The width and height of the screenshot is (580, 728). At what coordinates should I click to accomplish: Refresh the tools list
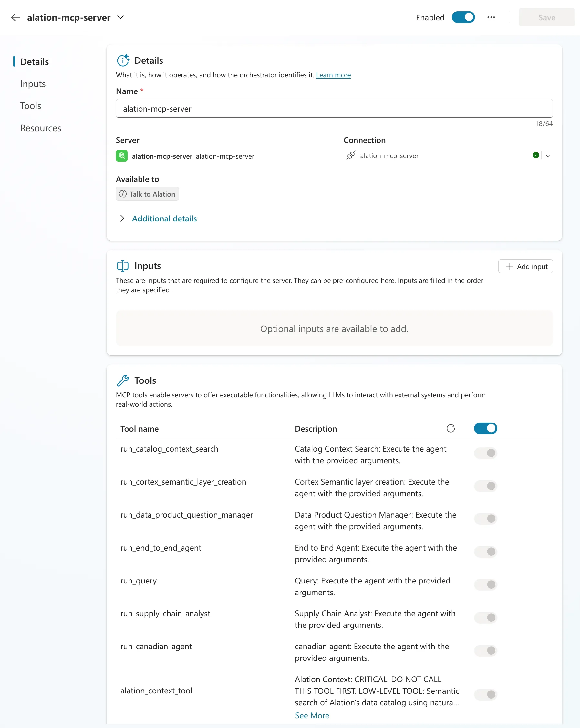[x=451, y=428]
